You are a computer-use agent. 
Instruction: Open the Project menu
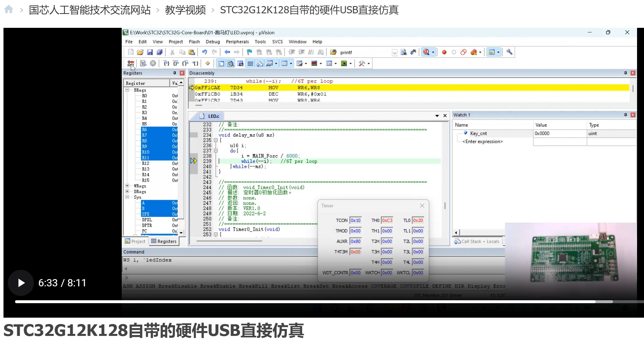pos(176,42)
